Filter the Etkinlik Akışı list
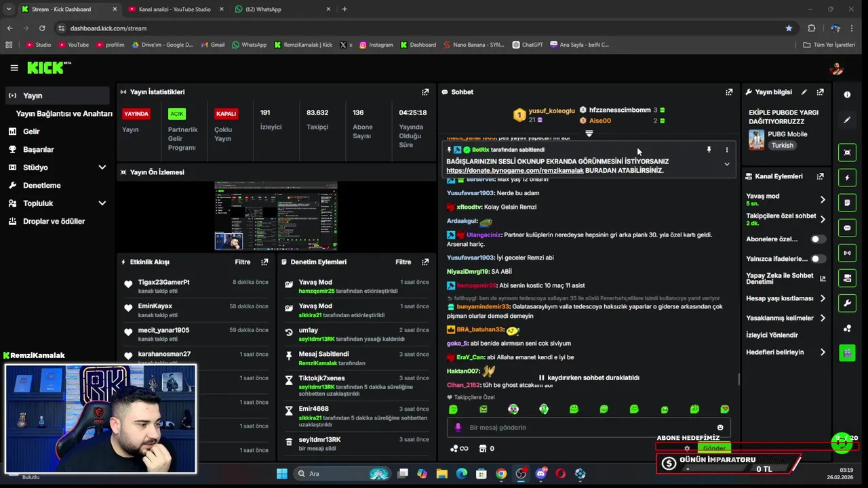This screenshot has height=488, width=868. pyautogui.click(x=243, y=262)
